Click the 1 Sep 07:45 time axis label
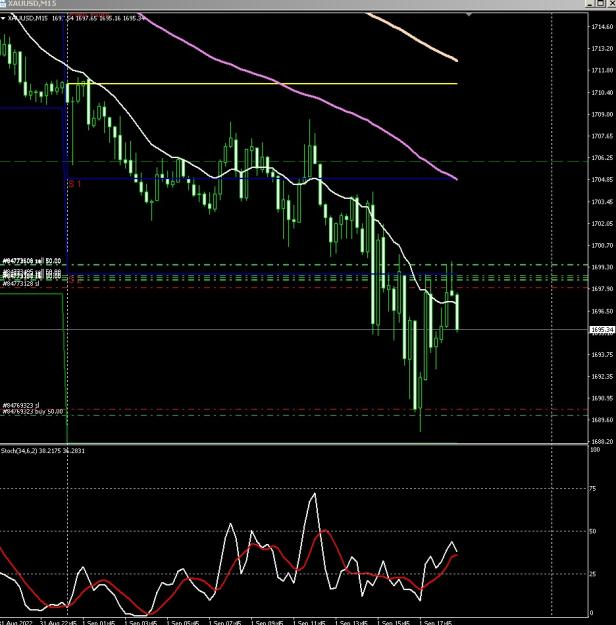Image resolution: width=616 pixels, height=625 pixels. [225, 622]
